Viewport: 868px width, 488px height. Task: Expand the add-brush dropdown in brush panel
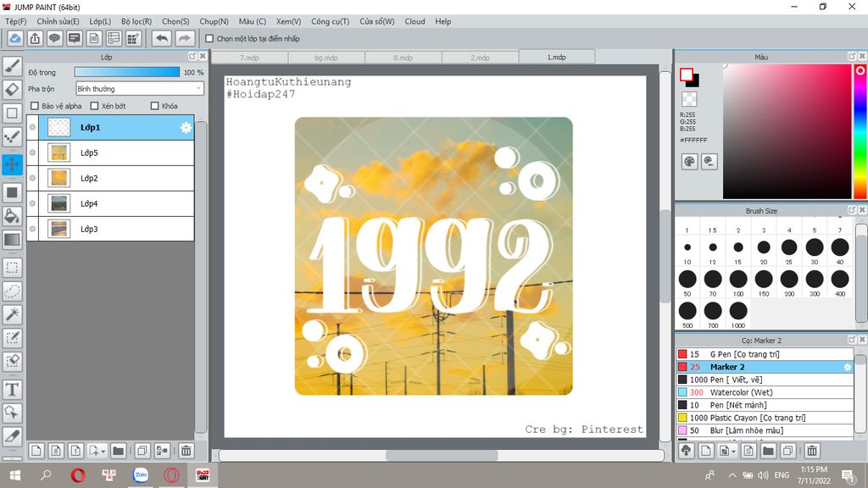733,452
